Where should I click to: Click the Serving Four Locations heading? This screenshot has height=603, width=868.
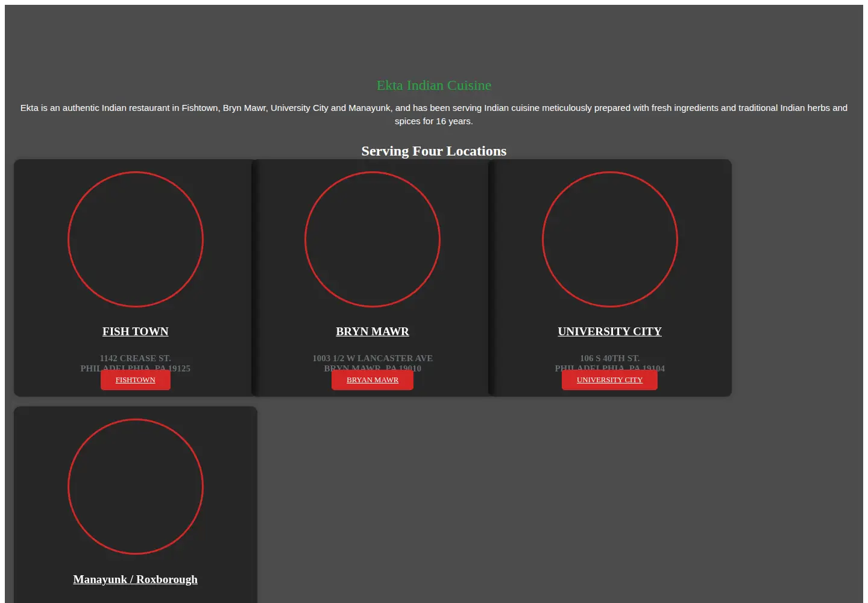434,151
